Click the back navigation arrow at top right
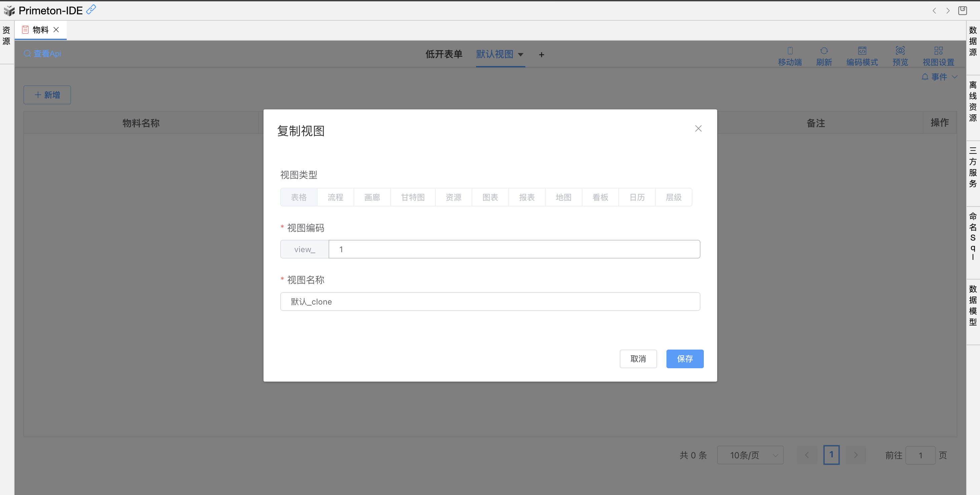 [934, 11]
